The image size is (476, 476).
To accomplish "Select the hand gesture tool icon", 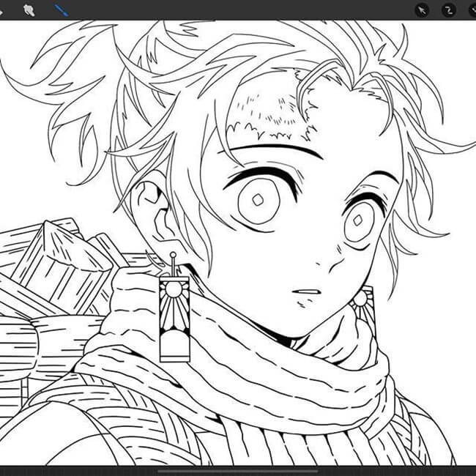I will pyautogui.click(x=29, y=11).
